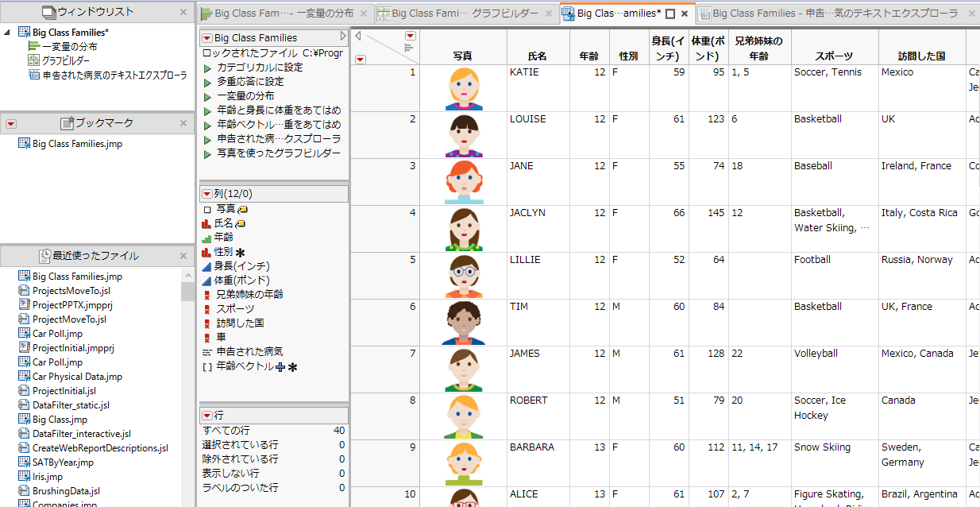Run the 一変量の分布 script play icon

click(x=208, y=96)
